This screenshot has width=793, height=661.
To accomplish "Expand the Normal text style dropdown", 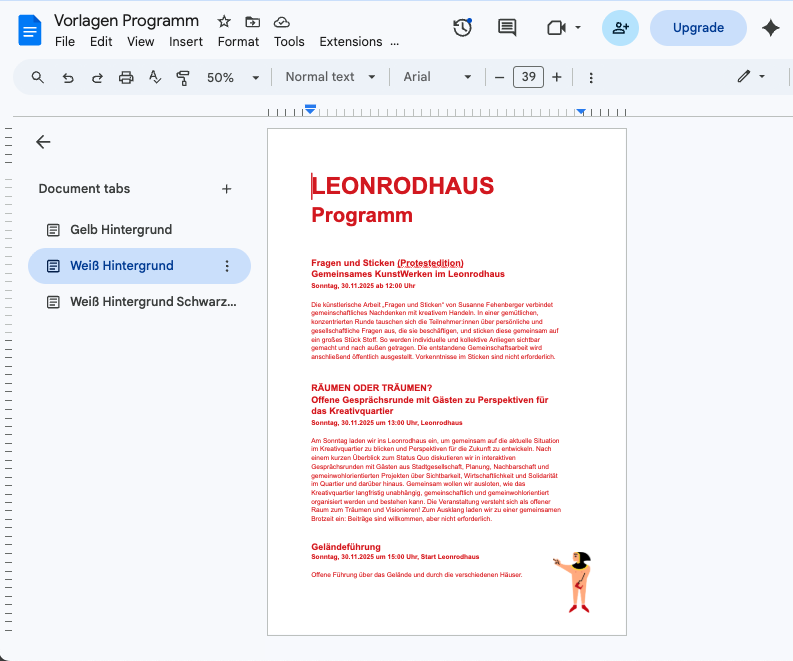I will click(330, 77).
